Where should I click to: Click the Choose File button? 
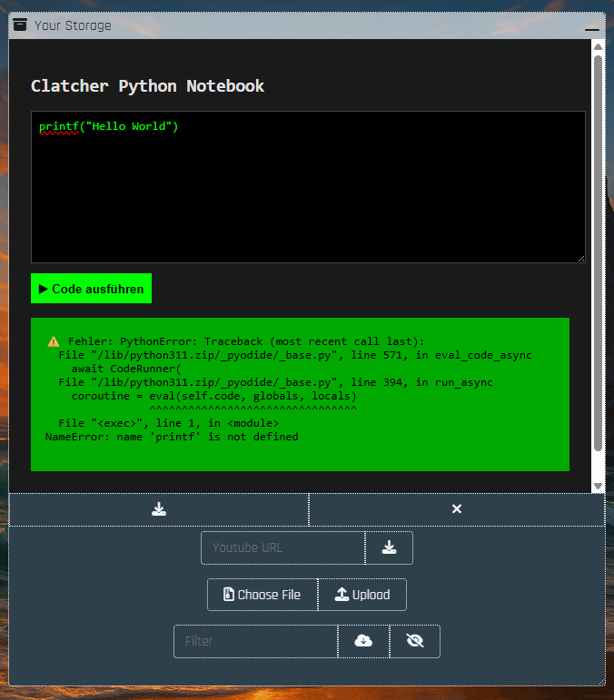pyautogui.click(x=262, y=595)
